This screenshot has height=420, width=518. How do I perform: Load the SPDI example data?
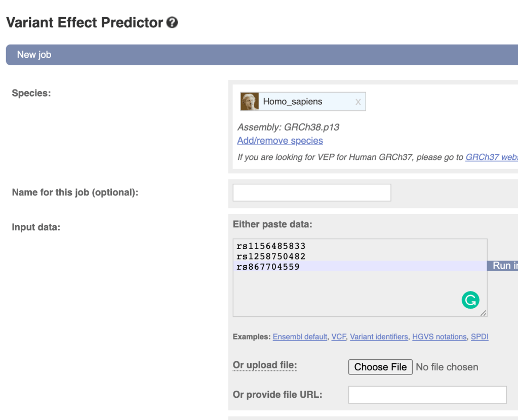click(480, 337)
